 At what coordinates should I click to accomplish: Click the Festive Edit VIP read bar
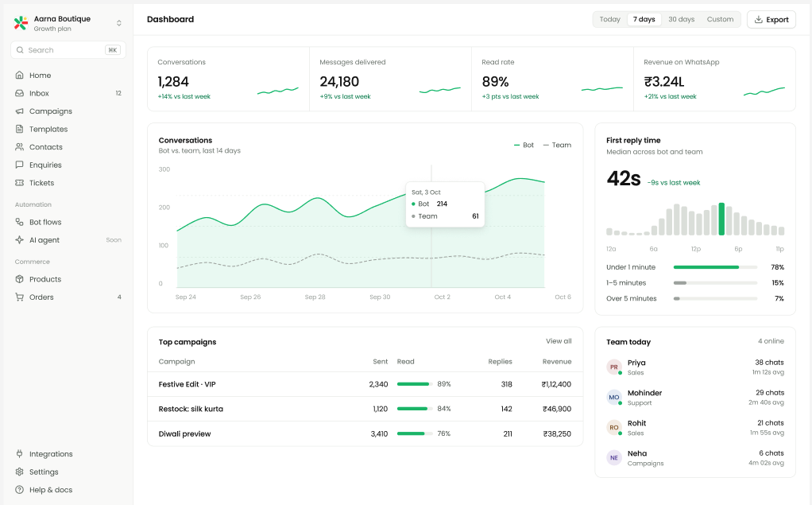415,384
